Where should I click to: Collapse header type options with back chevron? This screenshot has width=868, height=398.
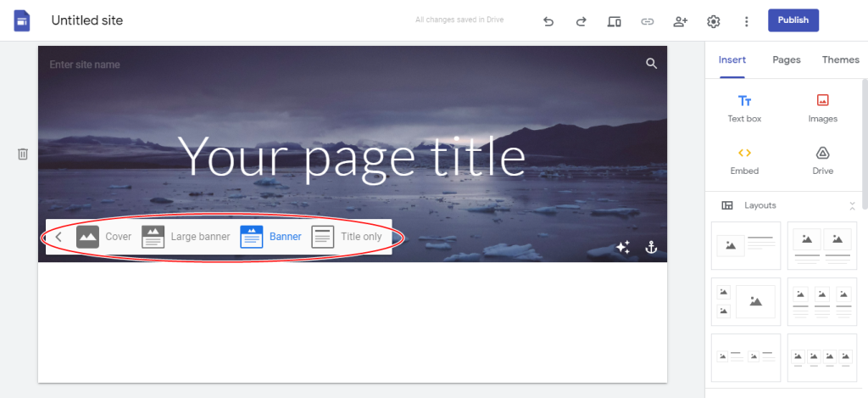pos(58,237)
